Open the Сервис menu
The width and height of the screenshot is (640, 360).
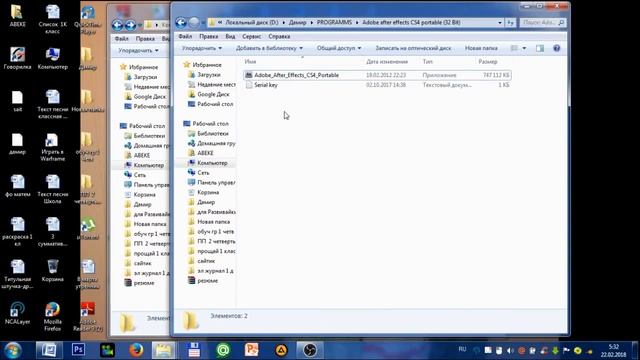(x=251, y=36)
